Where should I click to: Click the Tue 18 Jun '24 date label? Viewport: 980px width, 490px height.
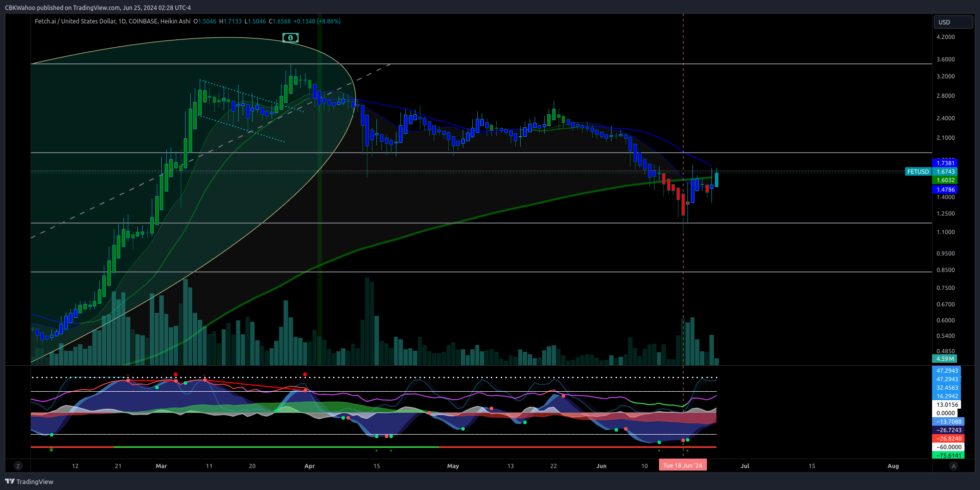pos(682,466)
